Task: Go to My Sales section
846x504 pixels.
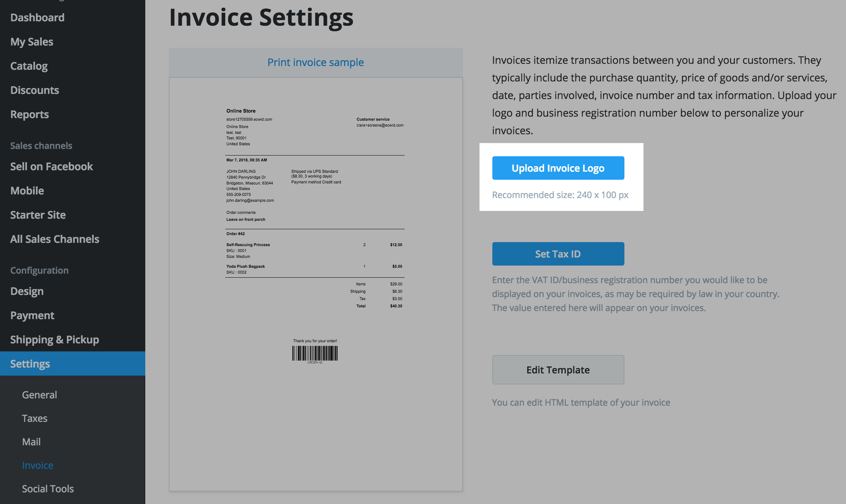Action: pyautogui.click(x=32, y=42)
